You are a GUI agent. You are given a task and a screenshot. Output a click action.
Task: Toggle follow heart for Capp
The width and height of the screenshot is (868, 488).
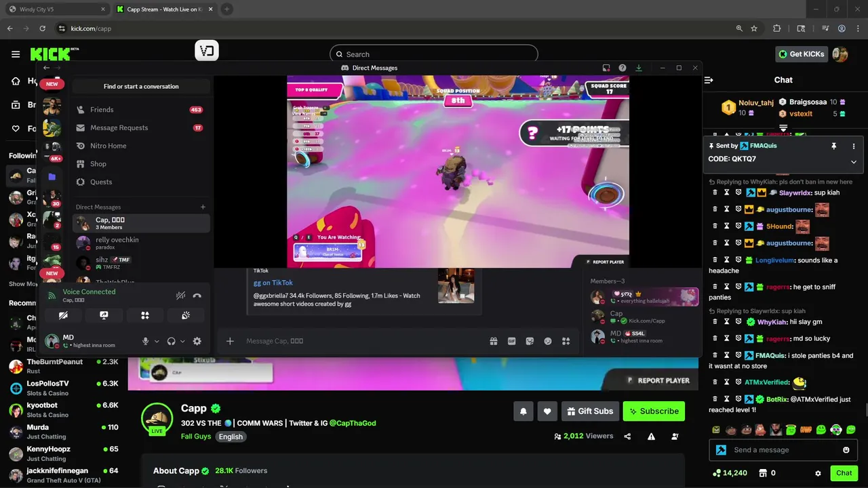(547, 411)
